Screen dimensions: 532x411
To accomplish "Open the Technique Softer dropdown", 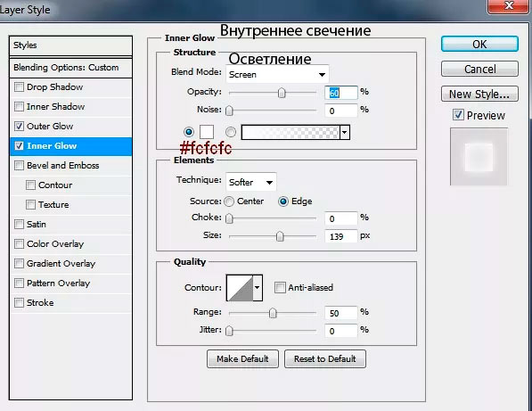I will tap(250, 182).
